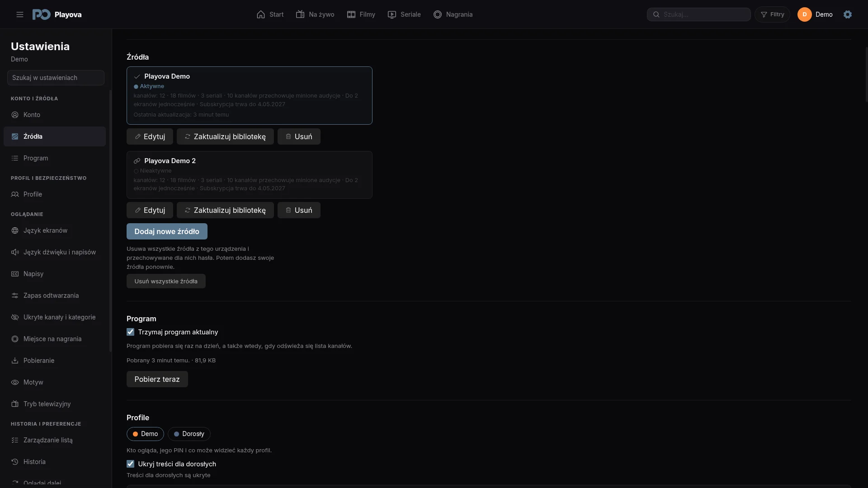Open Zarządzanie listą settings
868x488 pixels.
[x=55, y=440]
